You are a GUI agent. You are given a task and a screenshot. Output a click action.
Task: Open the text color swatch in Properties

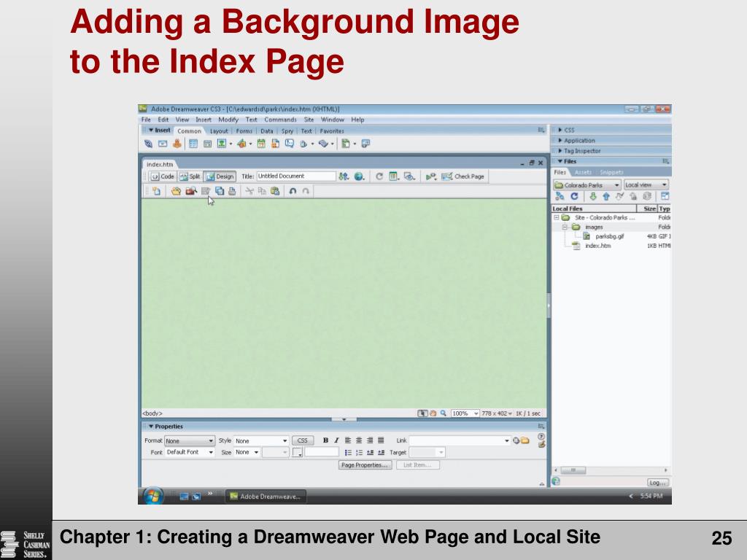tap(298, 452)
